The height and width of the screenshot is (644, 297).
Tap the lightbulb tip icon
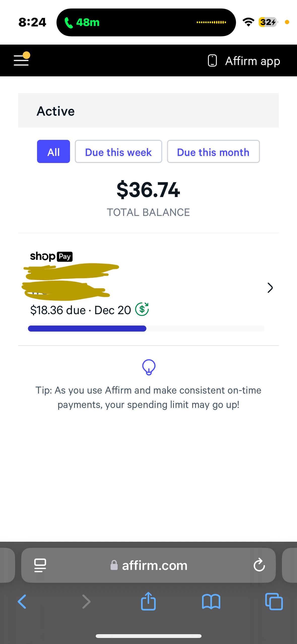pos(149,367)
